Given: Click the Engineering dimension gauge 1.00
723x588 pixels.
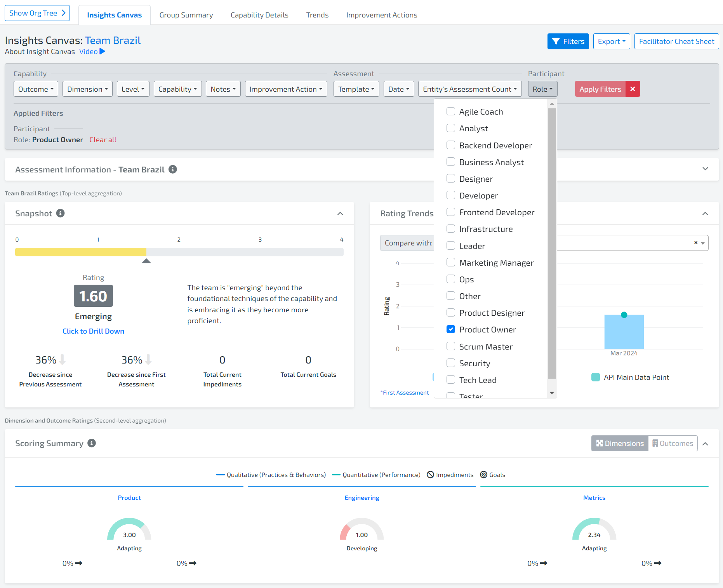Looking at the screenshot, I should pyautogui.click(x=362, y=529).
